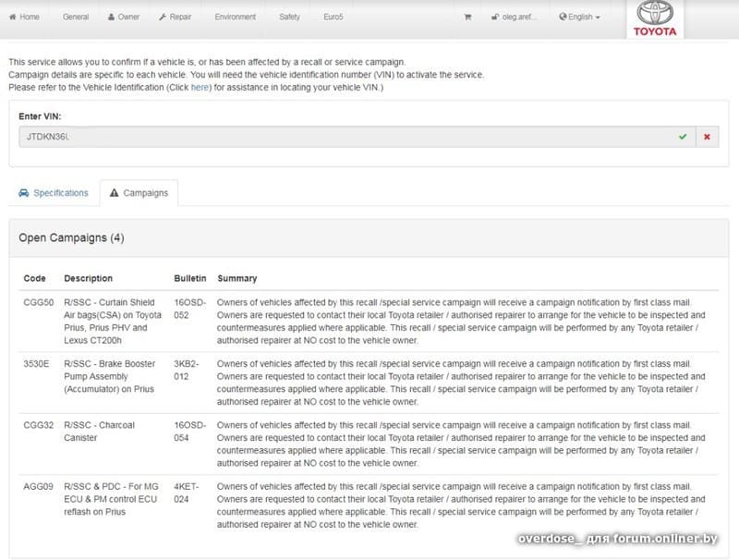Viewport: 739px width, 560px height.
Task: Open the Euro5 menu item
Action: pos(333,17)
